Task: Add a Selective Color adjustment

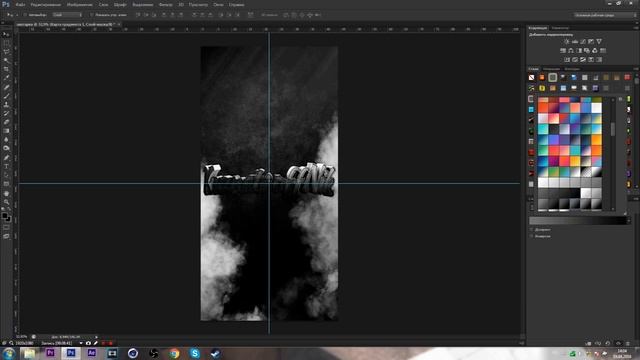Action: pos(591,60)
